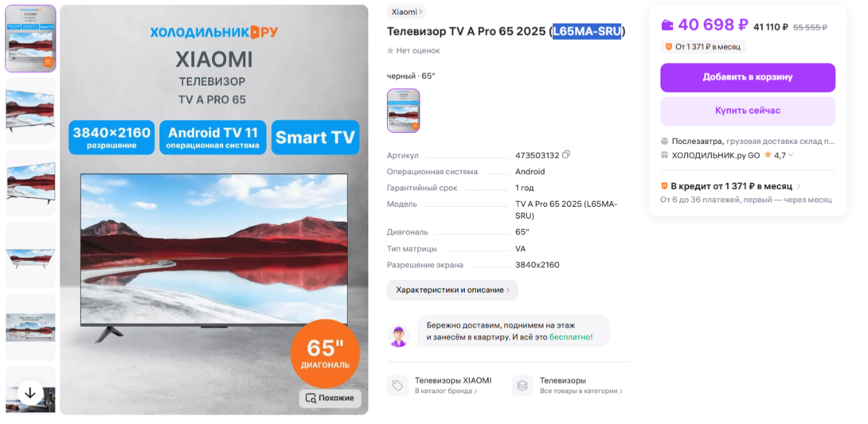This screenshot has width=868, height=424.
Task: Click the Купить сейчас button
Action: coord(747,111)
